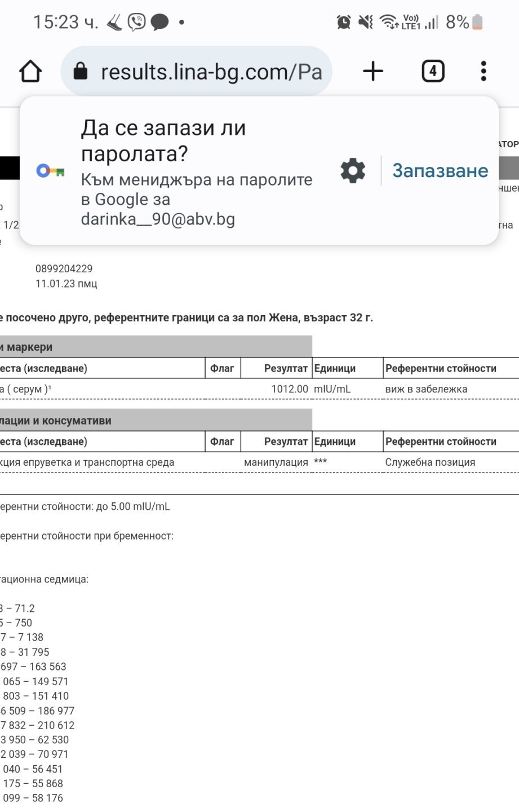The image size is (519, 812).
Task: Open a new tab with plus icon
Action: point(372,72)
